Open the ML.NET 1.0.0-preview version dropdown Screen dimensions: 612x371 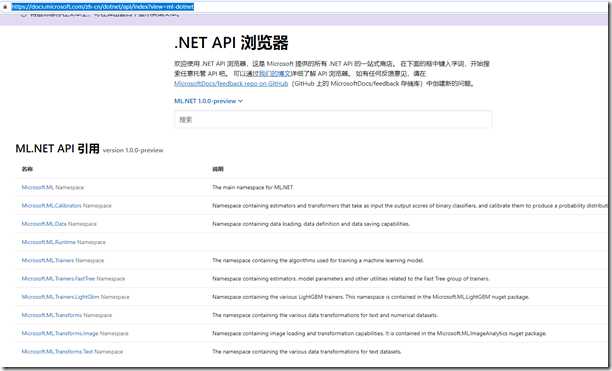point(208,101)
